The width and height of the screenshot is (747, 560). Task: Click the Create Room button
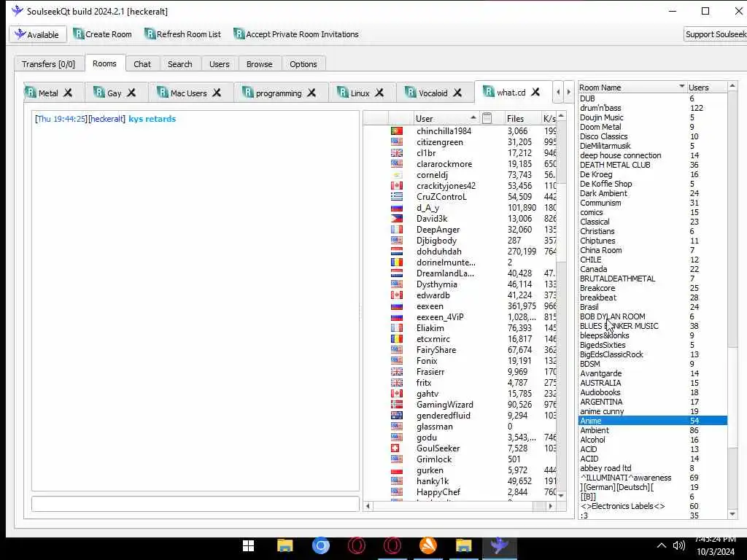coord(102,34)
